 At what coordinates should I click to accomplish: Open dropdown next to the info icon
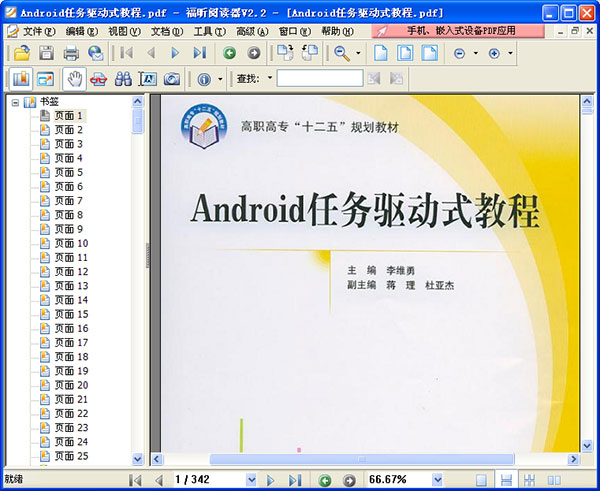[220, 79]
